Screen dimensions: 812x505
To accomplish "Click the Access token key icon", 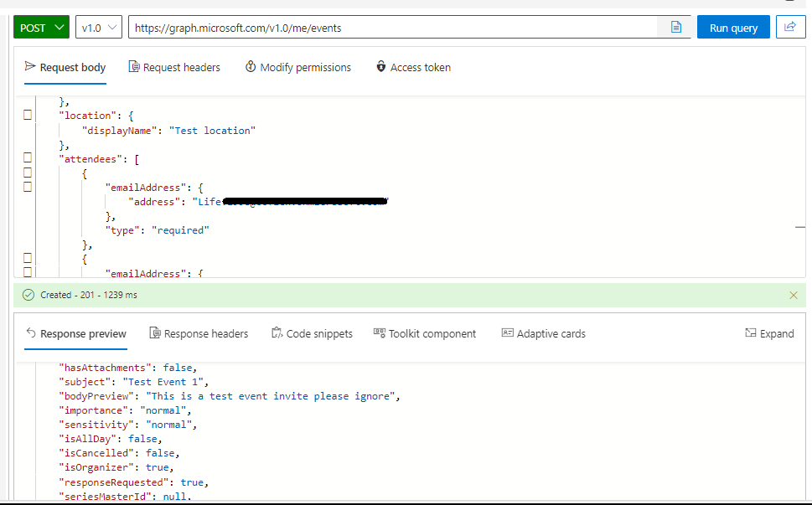I will 382,67.
